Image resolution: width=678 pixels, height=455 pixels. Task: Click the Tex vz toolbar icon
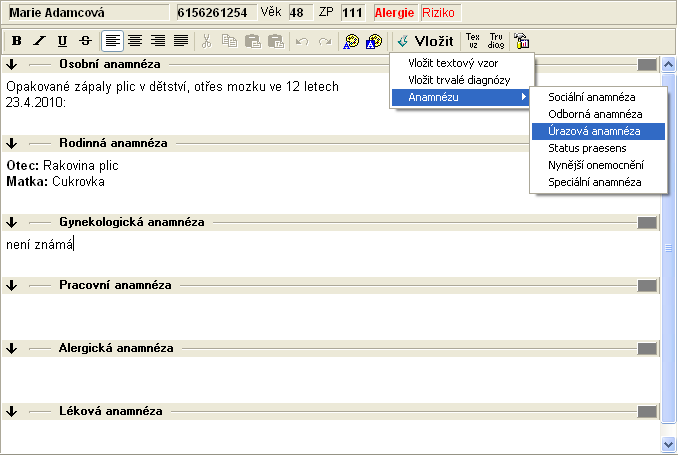pos(473,41)
